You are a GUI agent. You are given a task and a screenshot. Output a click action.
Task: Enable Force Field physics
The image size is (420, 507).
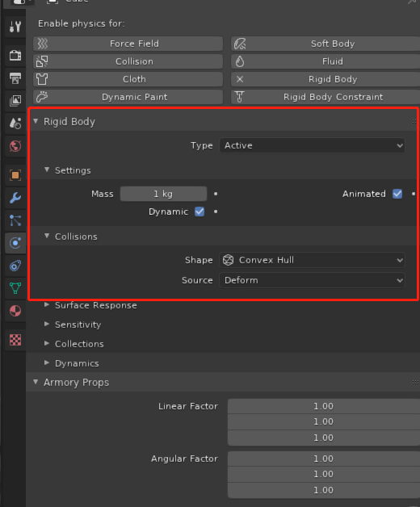[128, 44]
